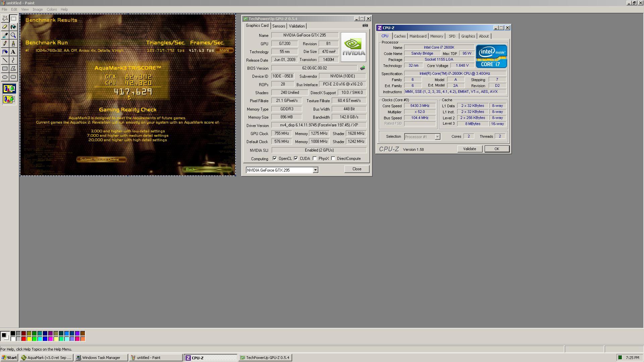The width and height of the screenshot is (644, 362).
Task: Select the straight Line tool
Action: (x=5, y=60)
